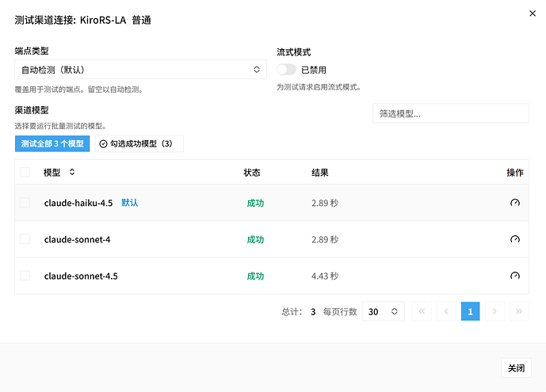This screenshot has height=392, width=546.
Task: Go to last page of results
Action: pos(519,311)
